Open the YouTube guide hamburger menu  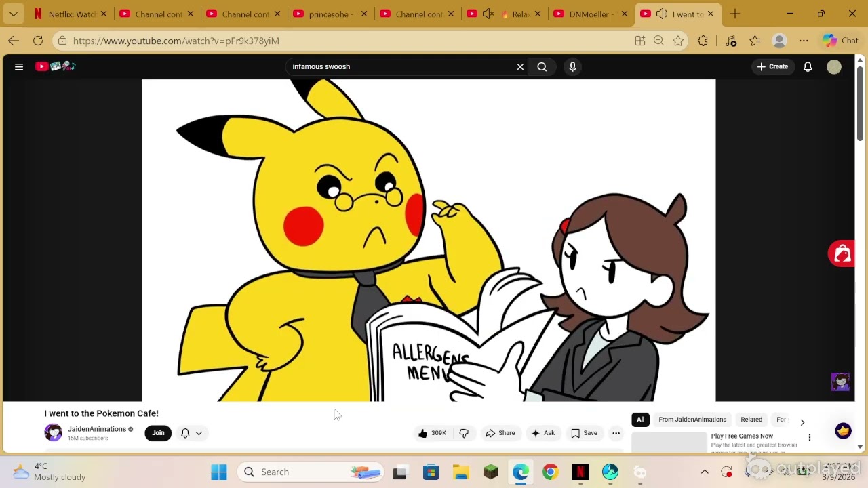[x=19, y=66]
